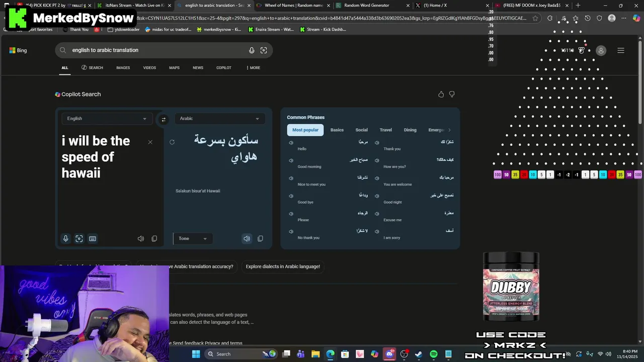Go to Bing home via logo
Image resolution: width=644 pixels, height=362 pixels.
tap(18, 50)
